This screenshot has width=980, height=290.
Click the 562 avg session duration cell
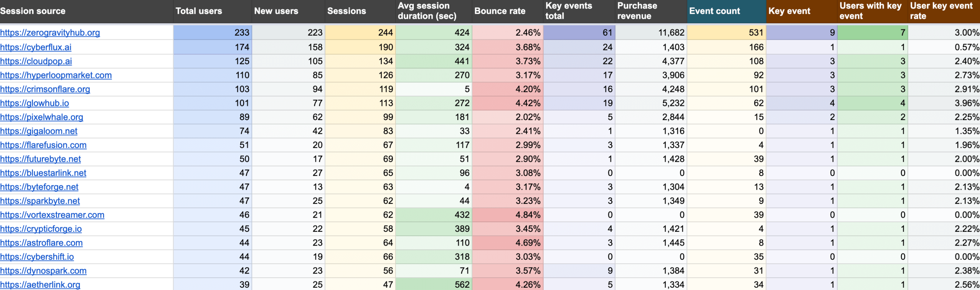click(x=434, y=285)
